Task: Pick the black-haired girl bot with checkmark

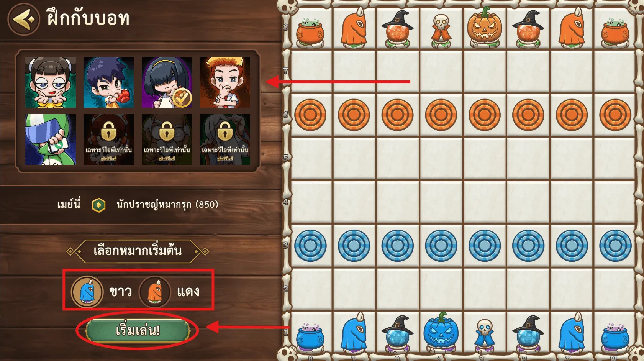Action: point(167,82)
